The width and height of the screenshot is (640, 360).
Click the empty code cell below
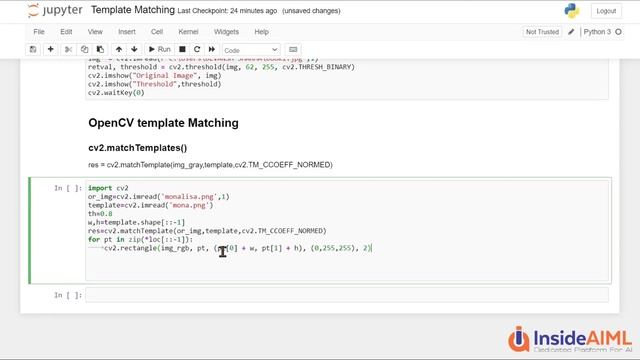(x=347, y=295)
